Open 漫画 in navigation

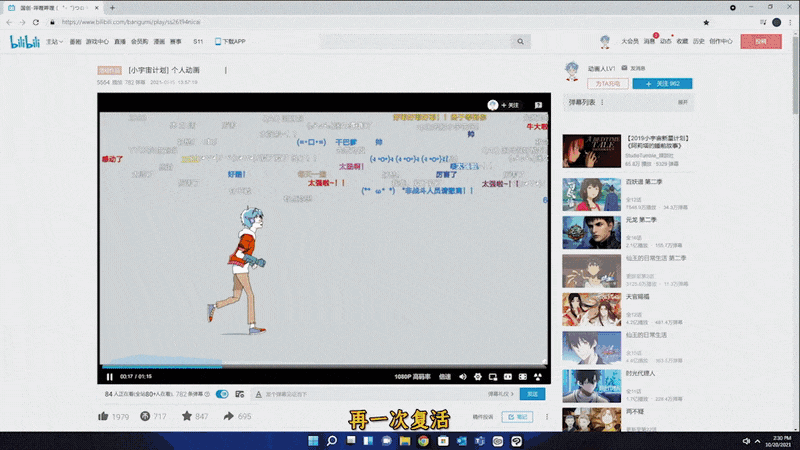point(159,42)
